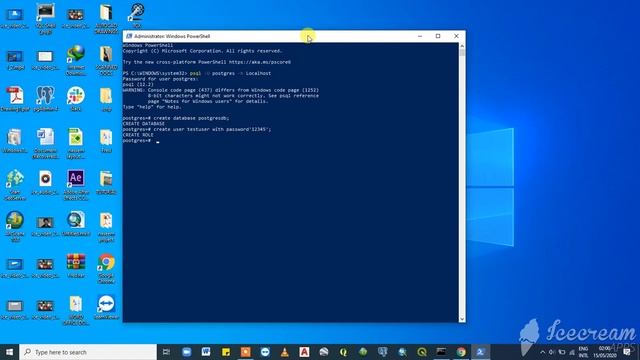This screenshot has height=360, width=640.
Task: Click the 'Password for user postgres:' line
Action: click(x=160, y=79)
